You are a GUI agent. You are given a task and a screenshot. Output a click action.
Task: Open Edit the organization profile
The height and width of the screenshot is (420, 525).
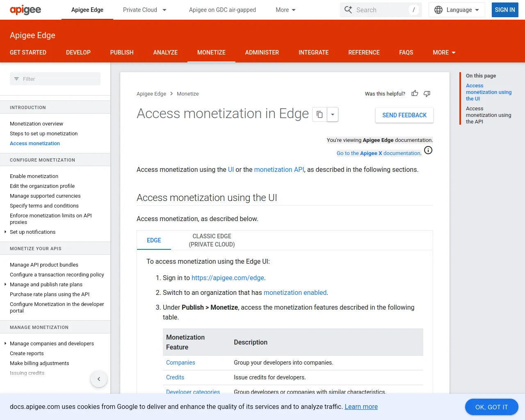tap(42, 186)
